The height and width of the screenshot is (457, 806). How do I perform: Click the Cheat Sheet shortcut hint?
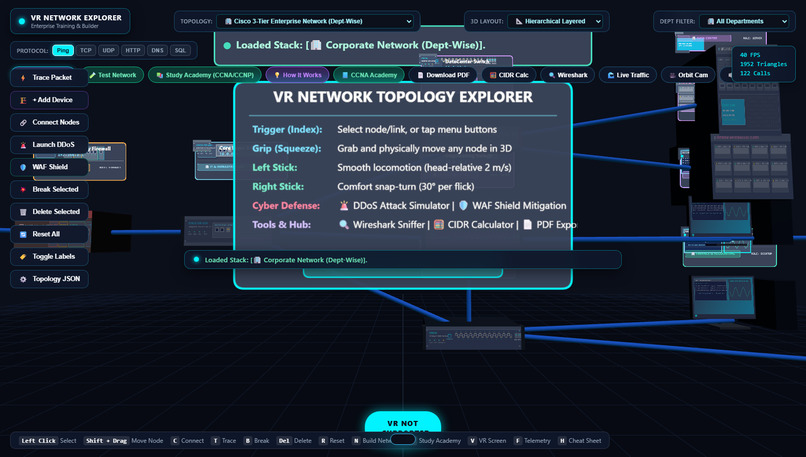[580, 441]
